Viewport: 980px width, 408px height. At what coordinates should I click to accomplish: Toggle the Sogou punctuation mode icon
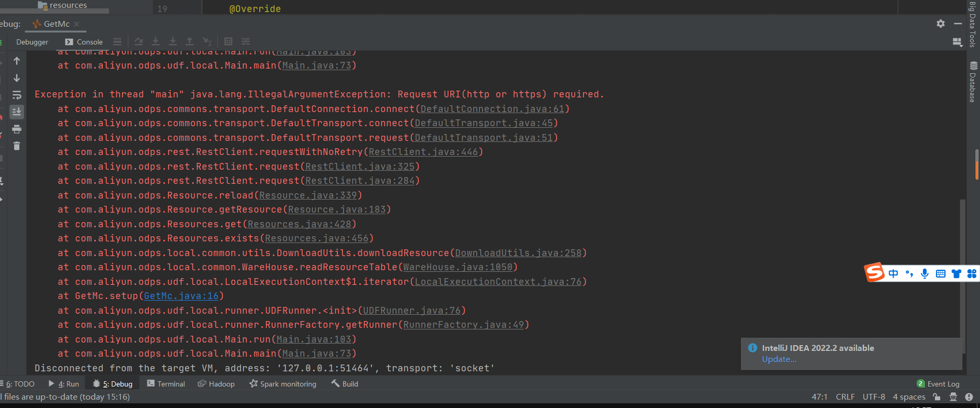[x=909, y=273]
